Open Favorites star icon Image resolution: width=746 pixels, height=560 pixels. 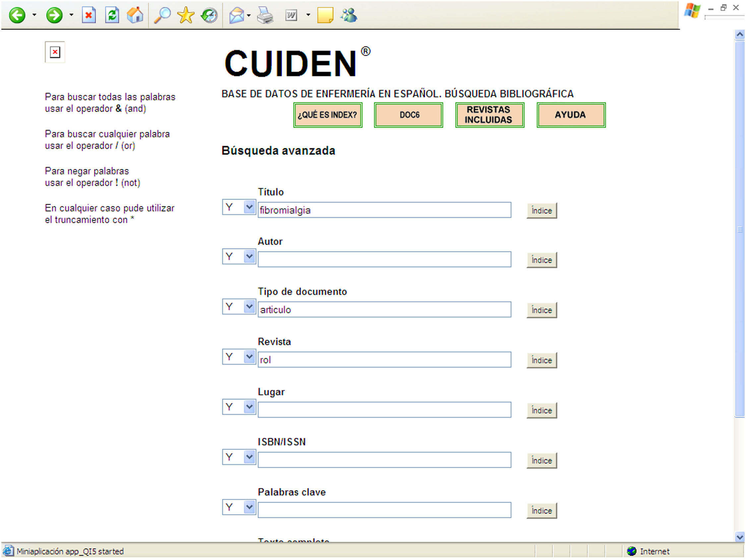(185, 15)
